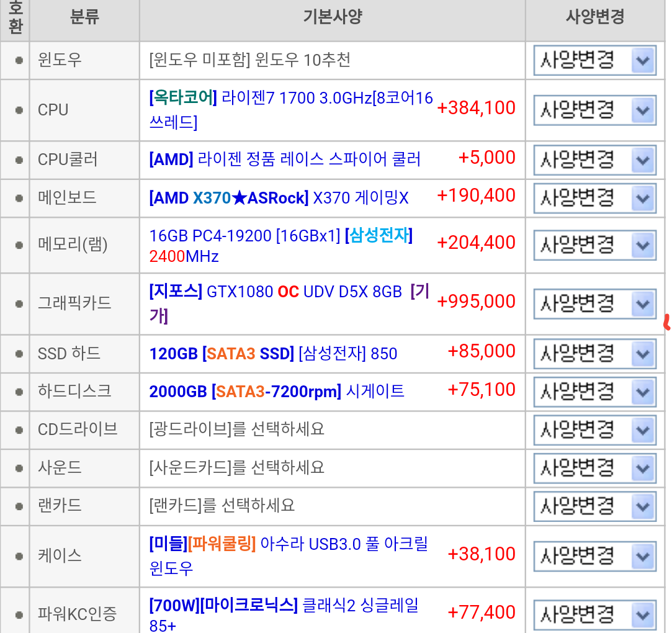Click the 사양변경 column header
The width and height of the screenshot is (672, 633).
click(x=595, y=17)
